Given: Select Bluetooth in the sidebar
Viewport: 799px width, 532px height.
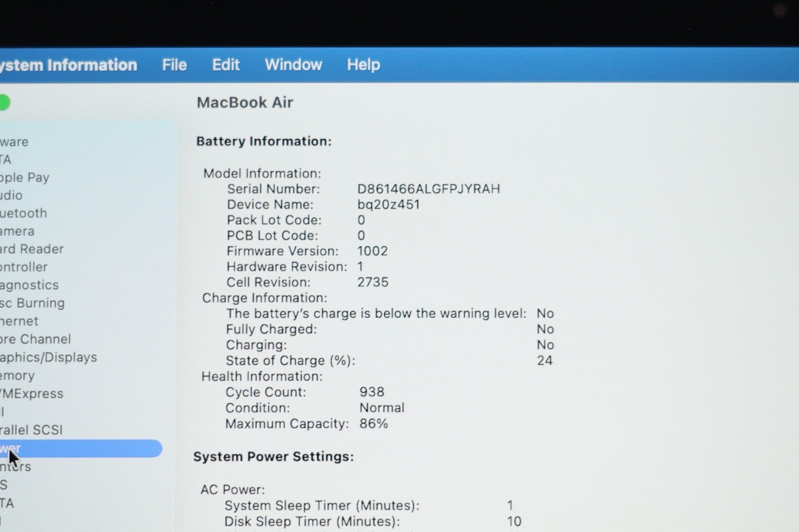Looking at the screenshot, I should pyautogui.click(x=23, y=213).
